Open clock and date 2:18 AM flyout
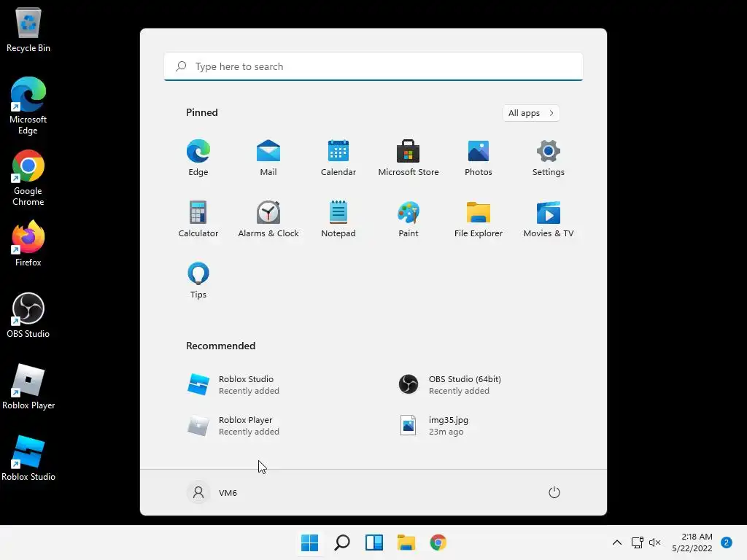 click(x=692, y=542)
